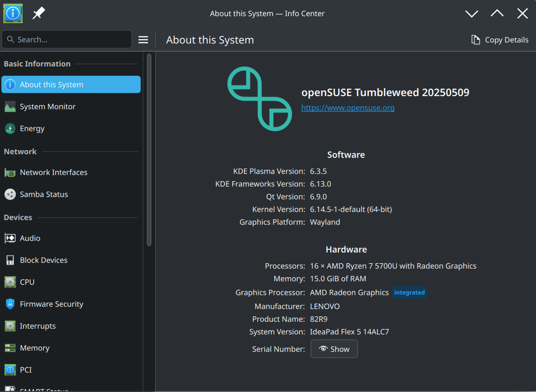
Task: Click the Firmware Security shield icon
Action: tap(10, 304)
